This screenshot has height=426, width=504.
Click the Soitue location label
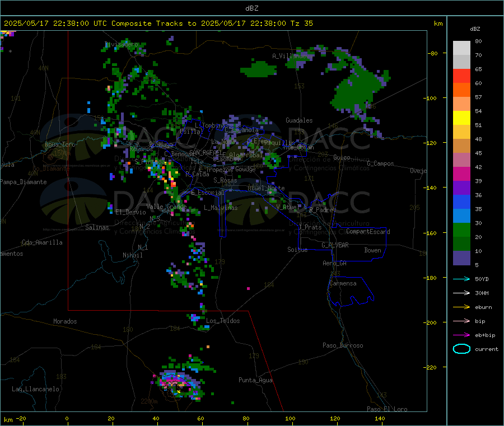(297, 250)
